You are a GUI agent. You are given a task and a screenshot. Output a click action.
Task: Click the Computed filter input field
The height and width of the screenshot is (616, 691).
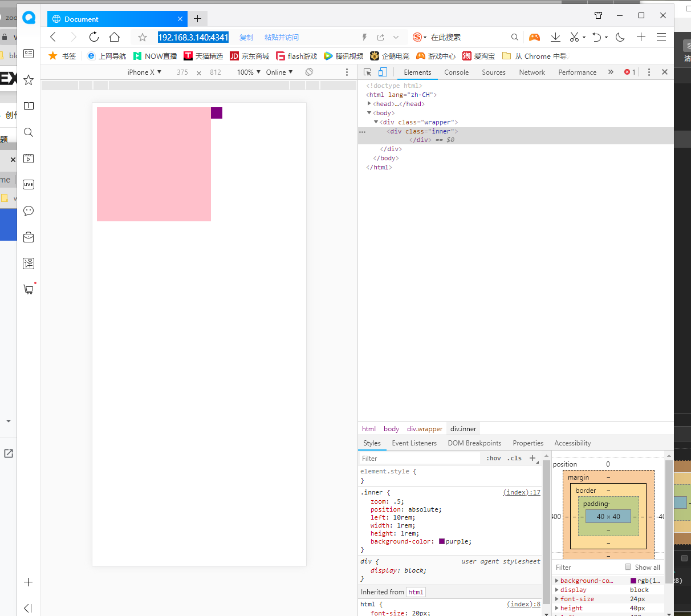coord(587,567)
